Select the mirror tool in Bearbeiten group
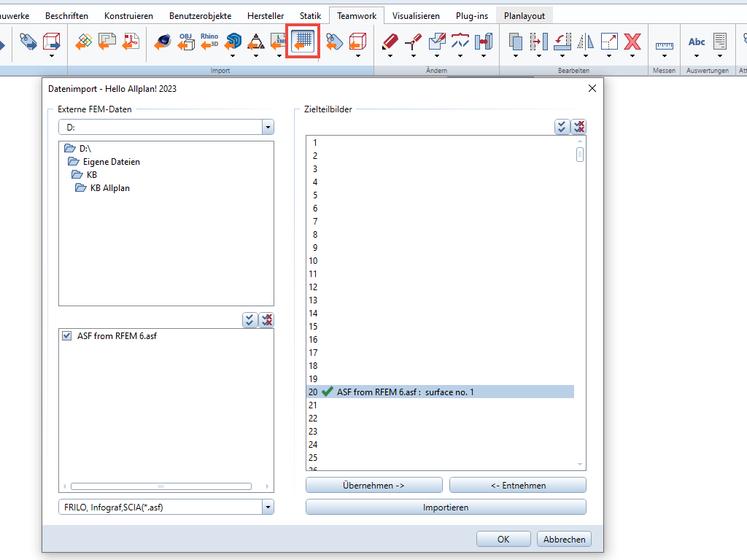 click(x=585, y=42)
